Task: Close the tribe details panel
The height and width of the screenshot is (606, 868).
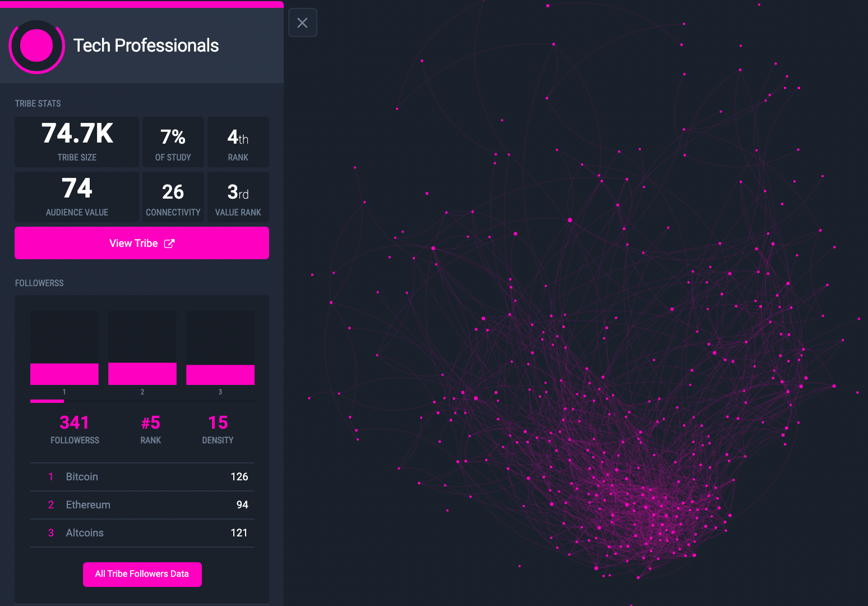Action: coord(303,23)
